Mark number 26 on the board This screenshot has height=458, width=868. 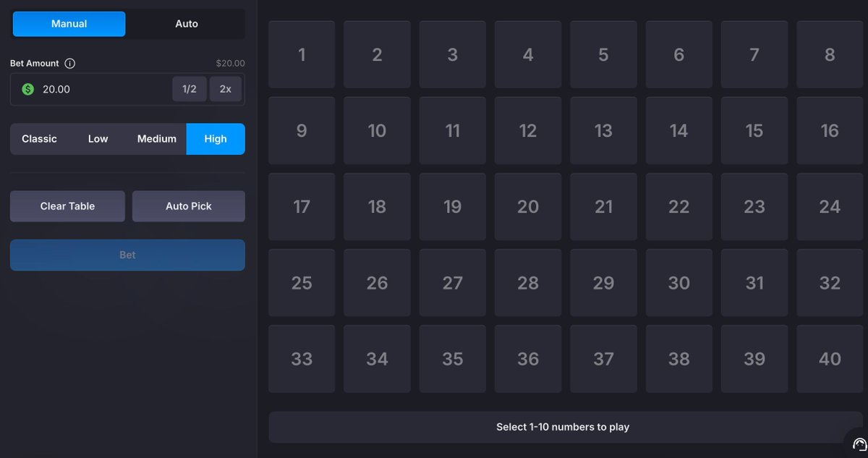click(377, 283)
